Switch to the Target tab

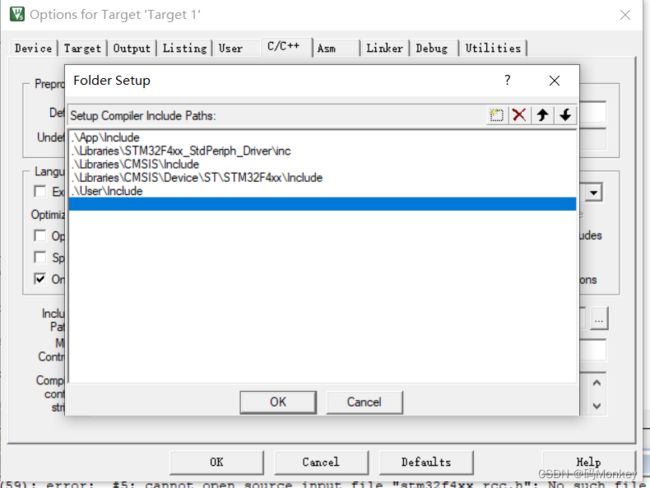[x=82, y=48]
